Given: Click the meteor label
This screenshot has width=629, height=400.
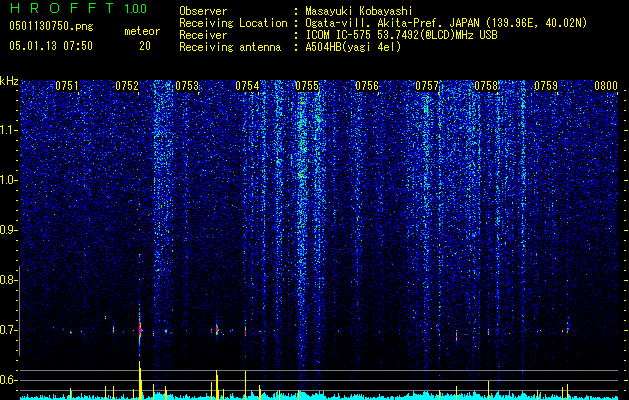Looking at the screenshot, I should (142, 31).
